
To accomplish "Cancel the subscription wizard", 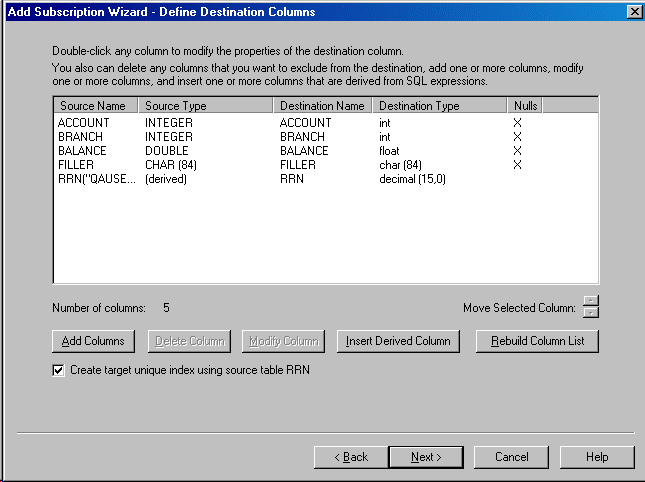I will point(511,457).
